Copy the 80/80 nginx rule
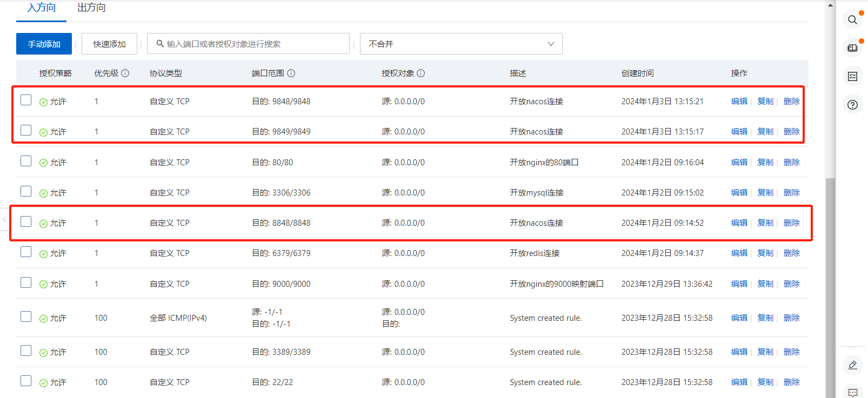Image resolution: width=868 pixels, height=398 pixels. (765, 163)
